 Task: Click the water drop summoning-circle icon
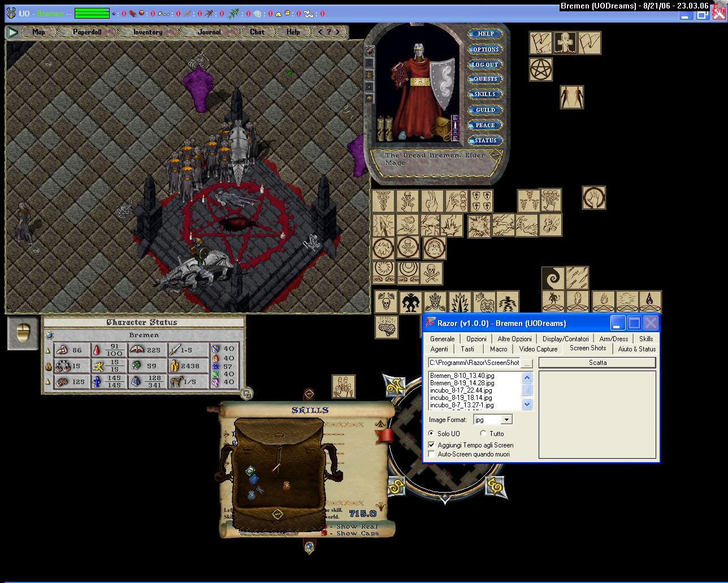click(650, 302)
